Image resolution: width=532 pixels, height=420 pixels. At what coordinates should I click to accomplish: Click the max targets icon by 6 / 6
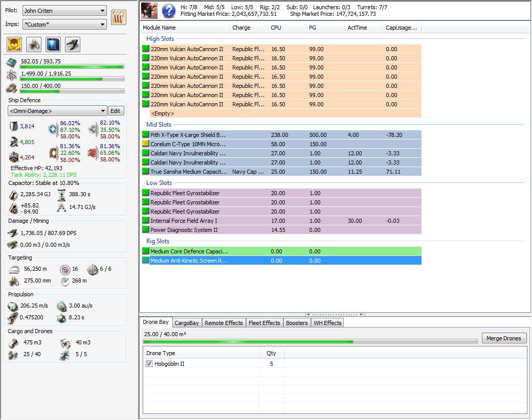tap(92, 269)
